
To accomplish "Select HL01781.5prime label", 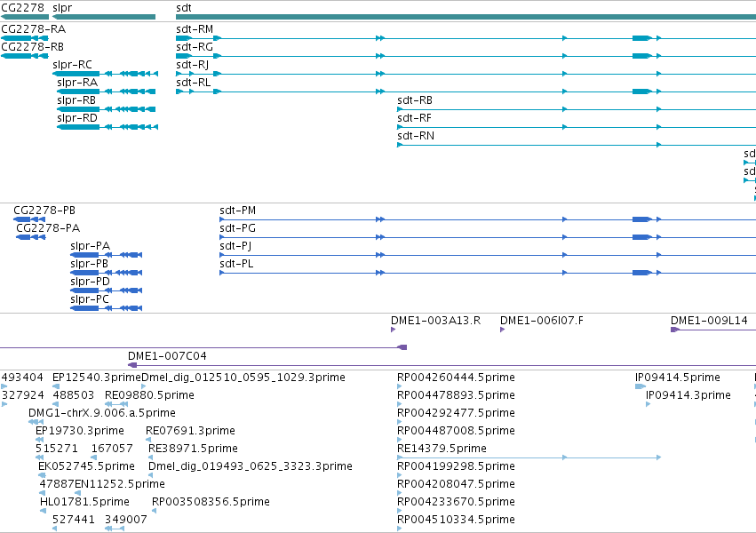I will pyautogui.click(x=84, y=502).
